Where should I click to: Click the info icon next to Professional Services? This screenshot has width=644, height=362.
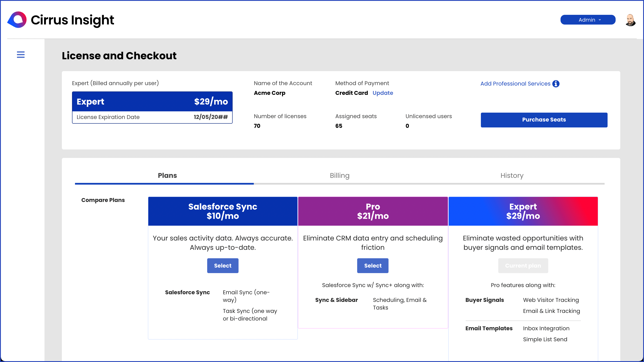[x=556, y=84]
